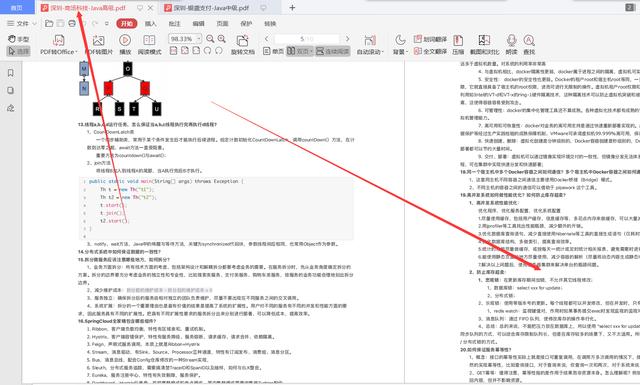640x385 pixels.
Task: Click the page number input field
Action: coord(307,39)
